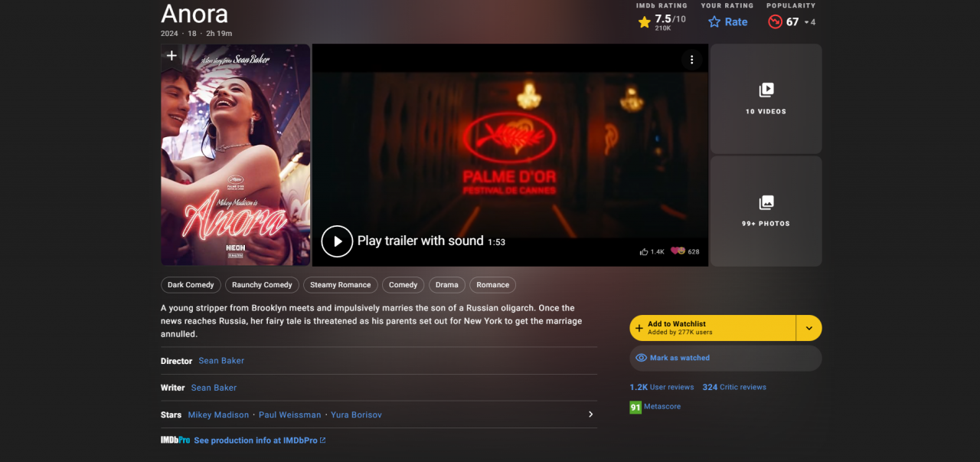Mark Anora as watched
The width and height of the screenshot is (980, 462).
point(726,358)
